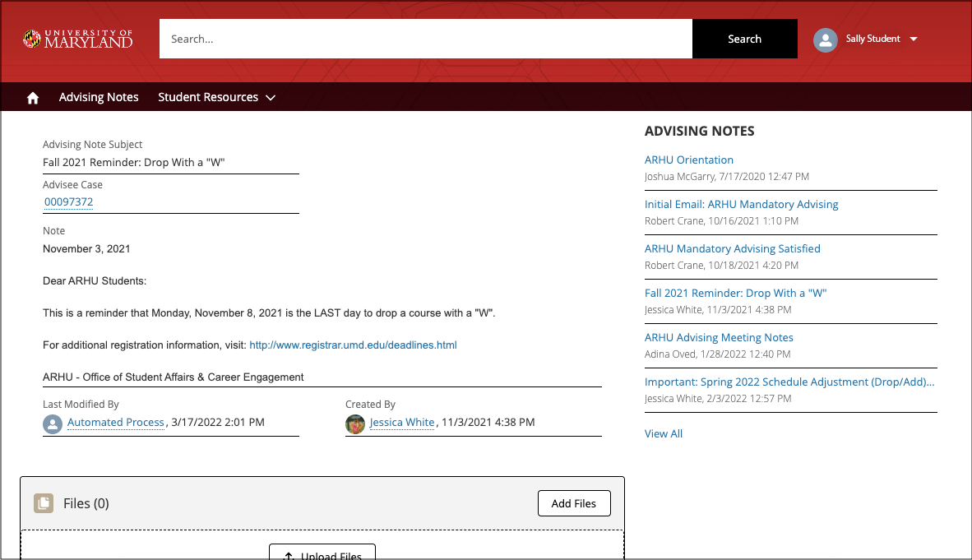Image resolution: width=972 pixels, height=560 pixels.
Task: Click the Files panel document icon
Action: click(x=43, y=502)
